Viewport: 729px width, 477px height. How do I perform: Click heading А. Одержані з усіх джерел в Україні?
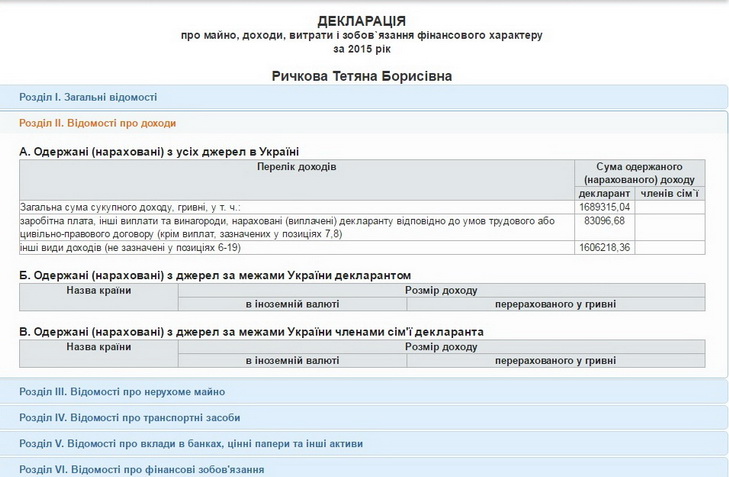pyautogui.click(x=159, y=152)
